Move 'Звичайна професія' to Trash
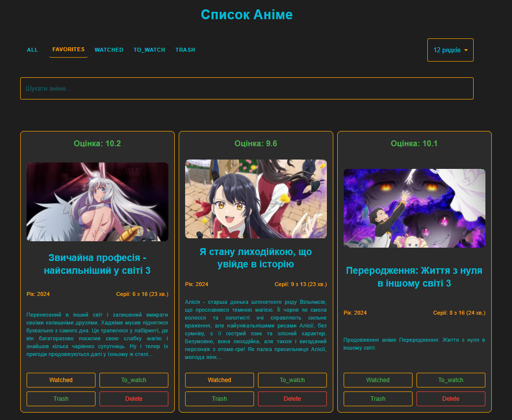 [x=61, y=399]
